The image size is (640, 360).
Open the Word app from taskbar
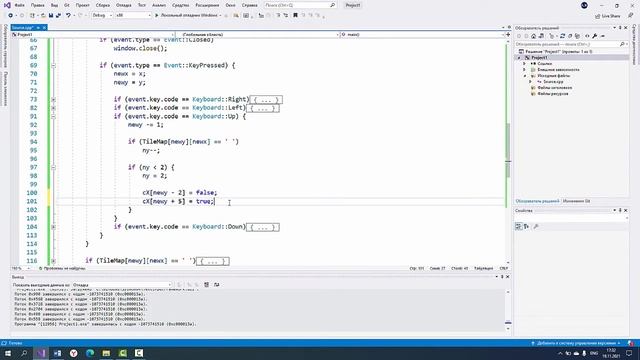57,353
